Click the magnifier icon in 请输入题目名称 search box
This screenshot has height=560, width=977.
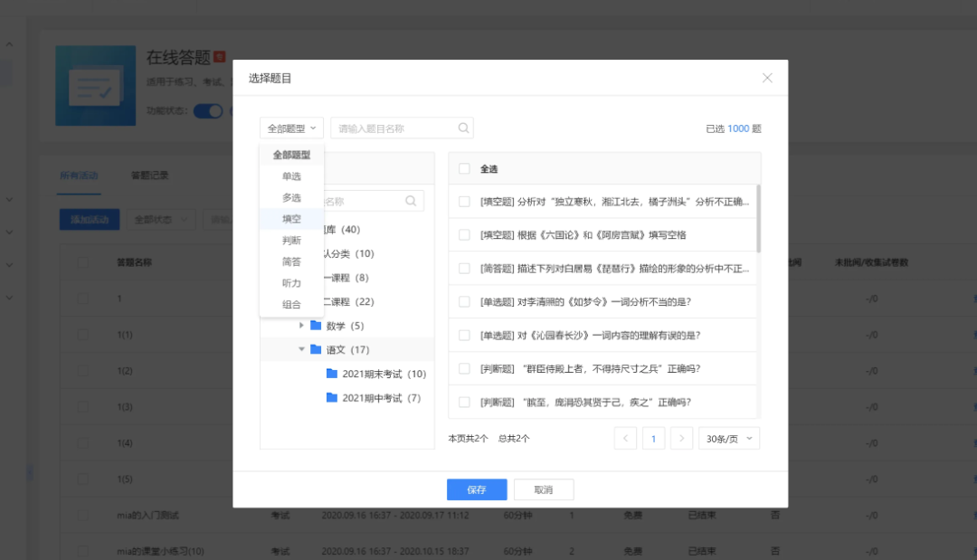[464, 128]
